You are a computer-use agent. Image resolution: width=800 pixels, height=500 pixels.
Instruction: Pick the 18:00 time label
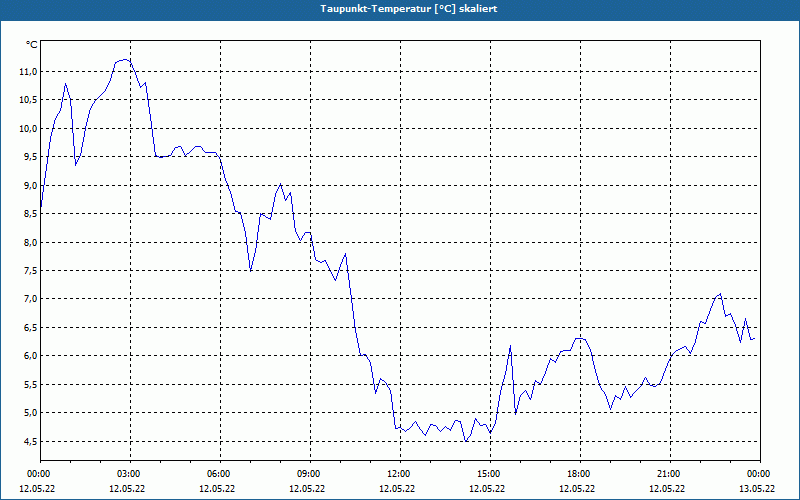[x=581, y=474]
